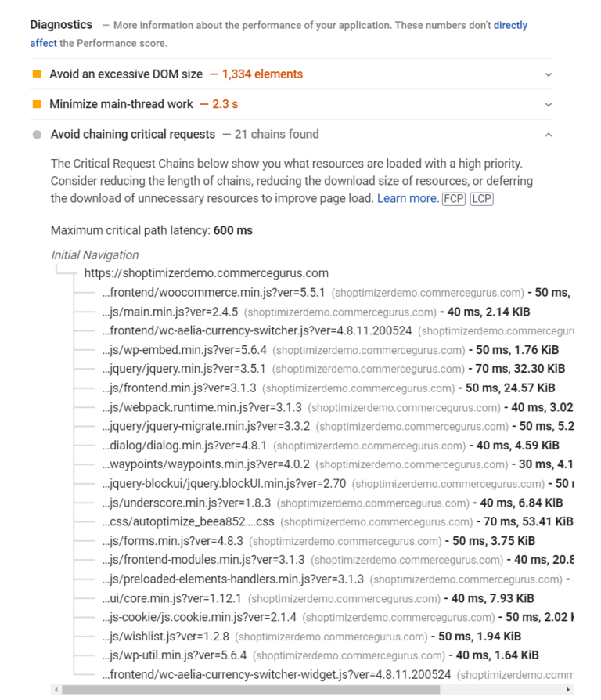Click the "directly affect" link

point(511,24)
